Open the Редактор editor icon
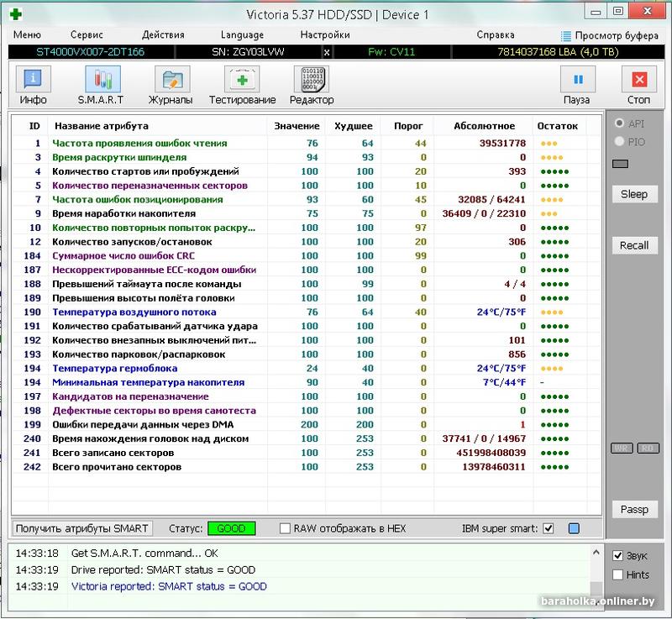The image size is (672, 619). (x=312, y=79)
